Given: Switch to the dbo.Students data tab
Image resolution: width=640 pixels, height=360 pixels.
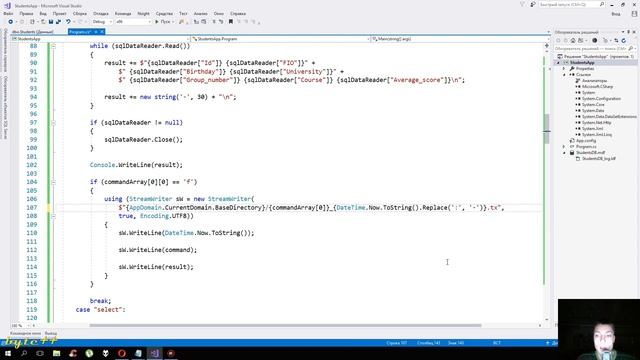Looking at the screenshot, I should pyautogui.click(x=33, y=32).
